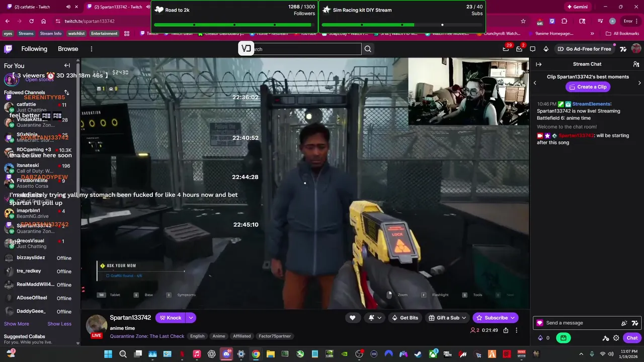Share the Spartan133742 stream
644x362 pixels.
click(506, 330)
